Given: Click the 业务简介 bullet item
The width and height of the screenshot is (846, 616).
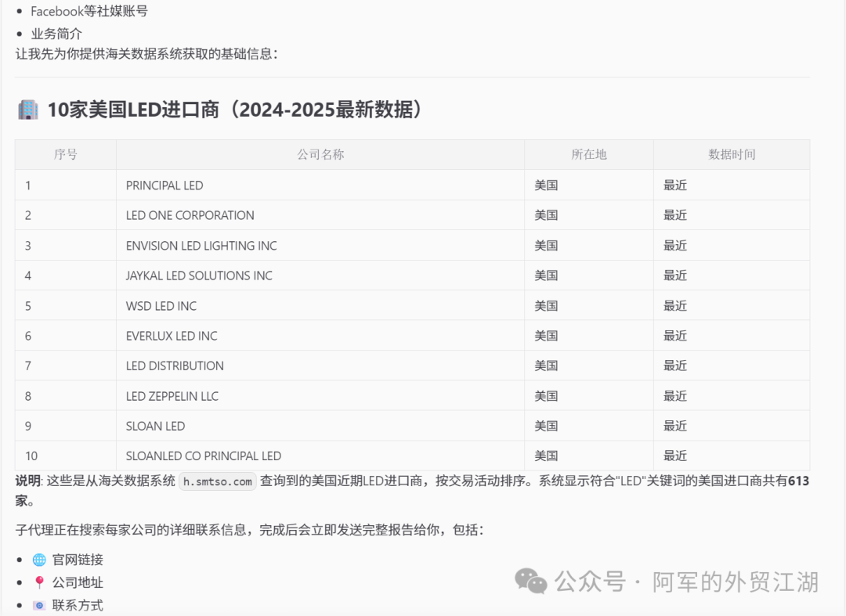Looking at the screenshot, I should coord(56,34).
